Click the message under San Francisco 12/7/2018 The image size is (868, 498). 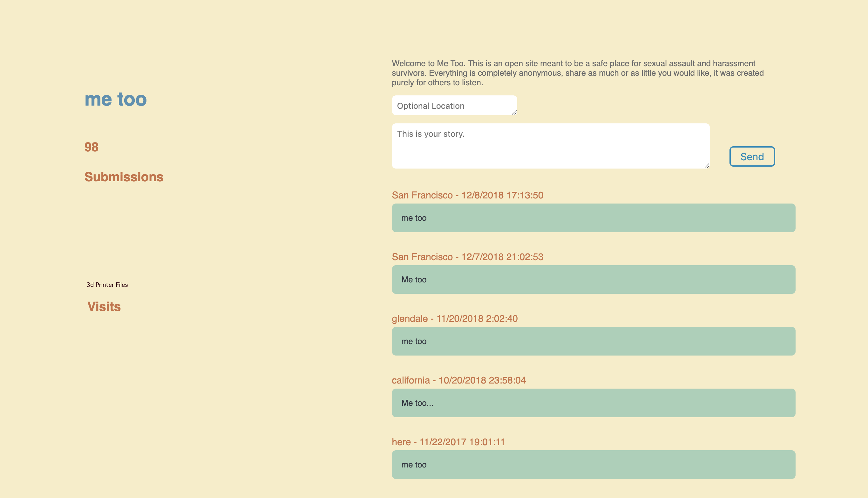coord(593,280)
